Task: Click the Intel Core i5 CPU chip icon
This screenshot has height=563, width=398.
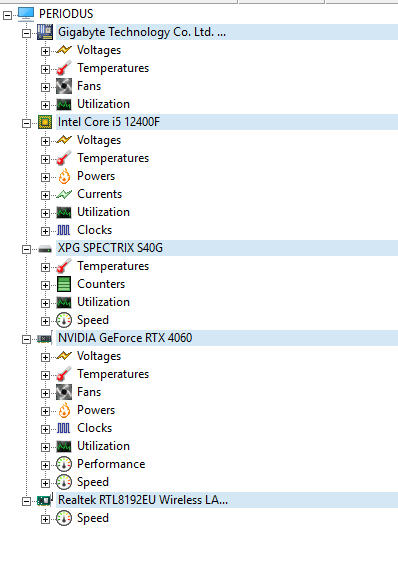Action: pyautogui.click(x=45, y=122)
